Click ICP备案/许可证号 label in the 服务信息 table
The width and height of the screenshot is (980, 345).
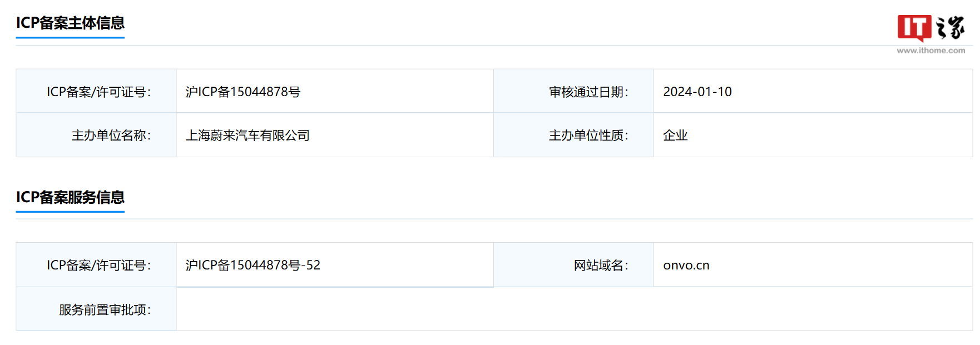pos(98,266)
